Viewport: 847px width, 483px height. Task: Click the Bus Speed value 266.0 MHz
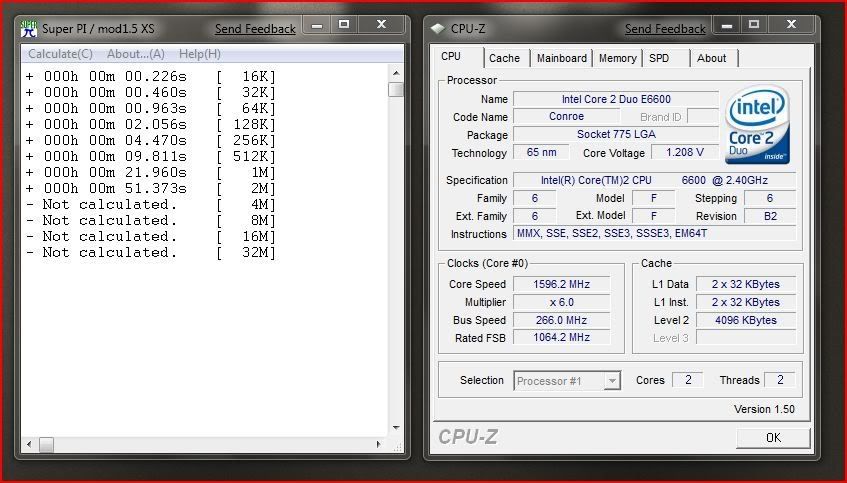click(x=561, y=320)
